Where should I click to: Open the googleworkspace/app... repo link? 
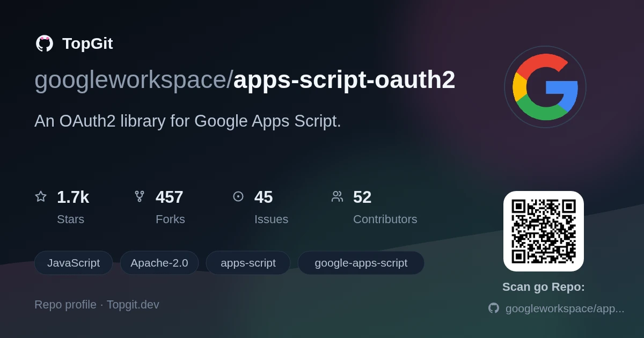[565, 308]
